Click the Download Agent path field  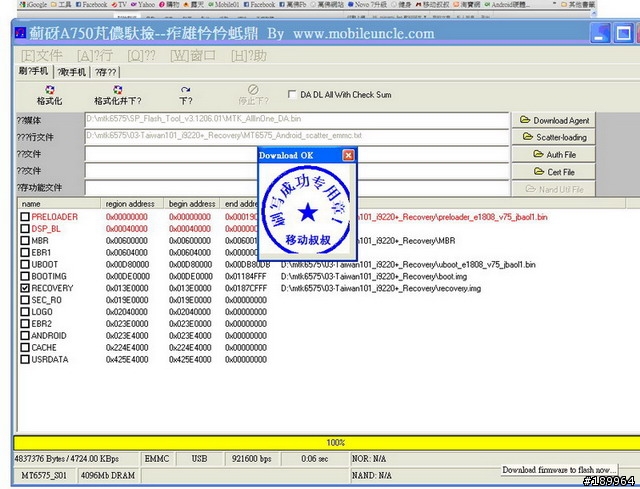pyautogui.click(x=297, y=120)
